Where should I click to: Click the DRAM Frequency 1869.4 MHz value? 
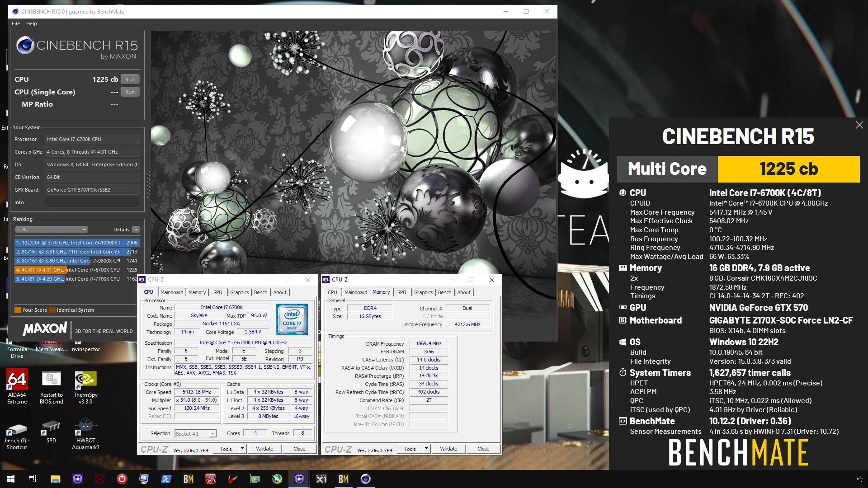[429, 344]
